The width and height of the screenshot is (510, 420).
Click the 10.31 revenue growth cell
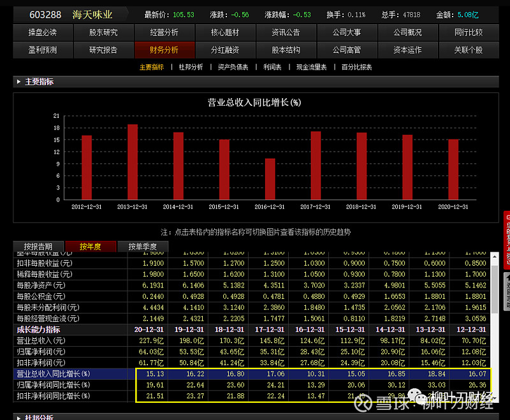click(x=316, y=374)
